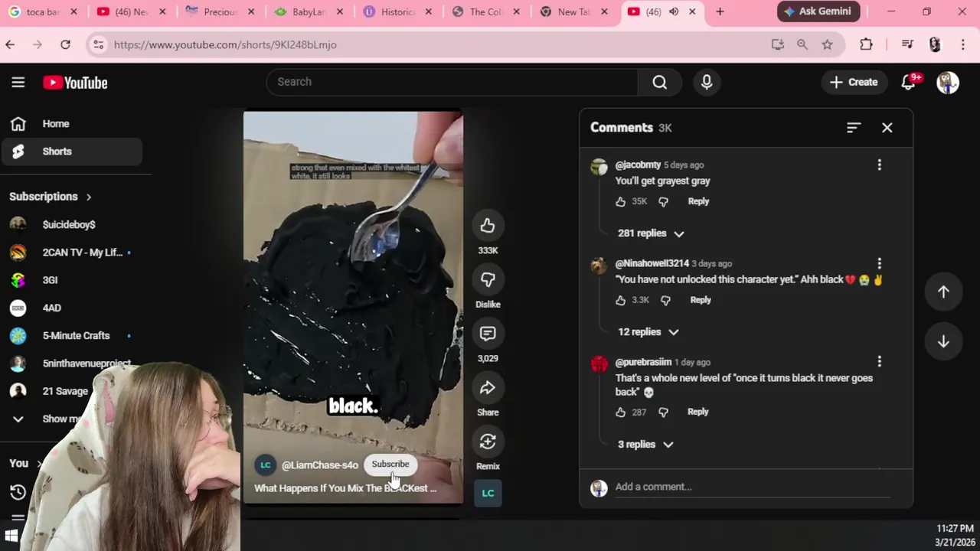Image resolution: width=980 pixels, height=551 pixels.
Task: Open the notifications bell
Action: tap(909, 82)
